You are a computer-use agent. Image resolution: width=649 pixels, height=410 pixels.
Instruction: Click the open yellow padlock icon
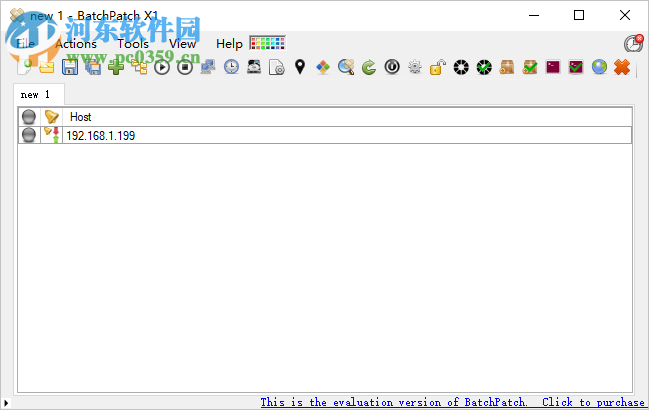click(x=437, y=67)
